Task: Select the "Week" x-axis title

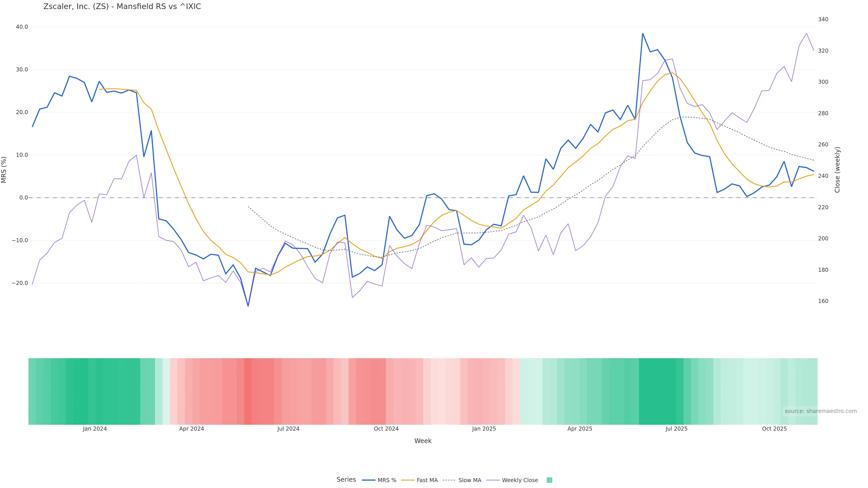Action: tap(422, 441)
